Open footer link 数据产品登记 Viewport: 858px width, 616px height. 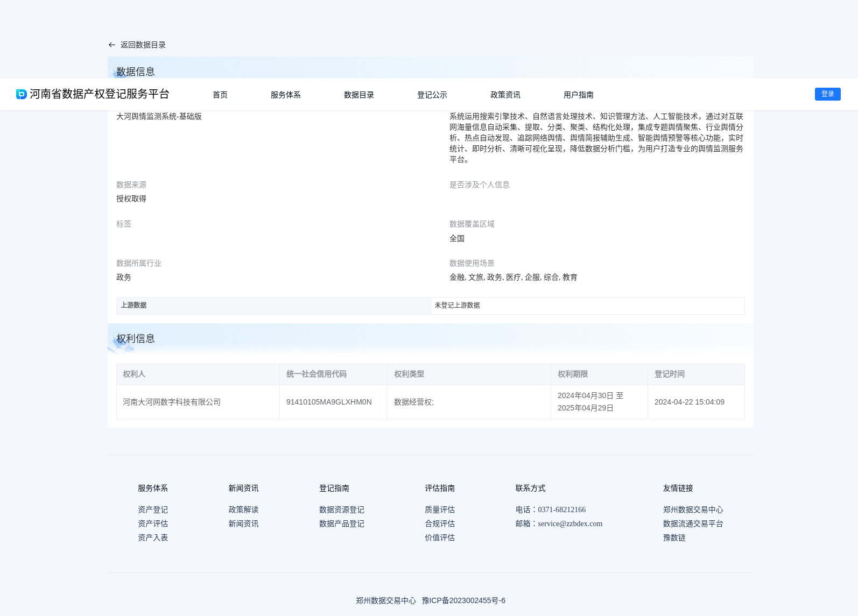pos(342,523)
